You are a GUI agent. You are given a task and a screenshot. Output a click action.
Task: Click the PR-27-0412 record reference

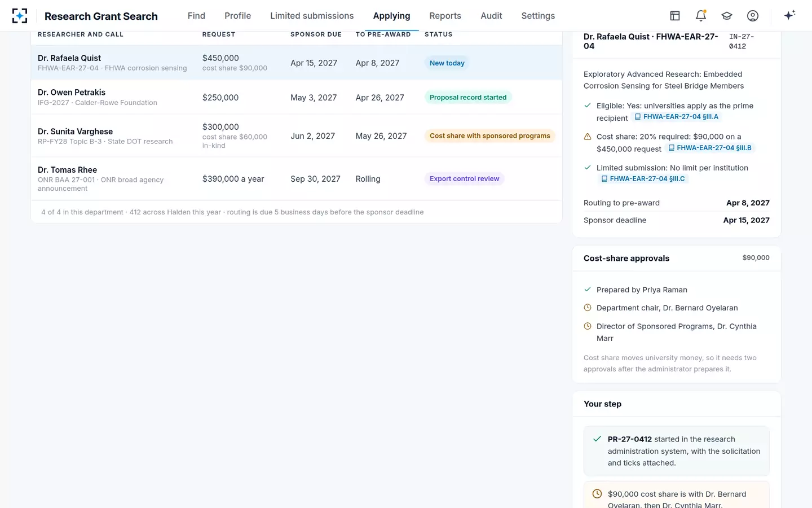[630, 439]
